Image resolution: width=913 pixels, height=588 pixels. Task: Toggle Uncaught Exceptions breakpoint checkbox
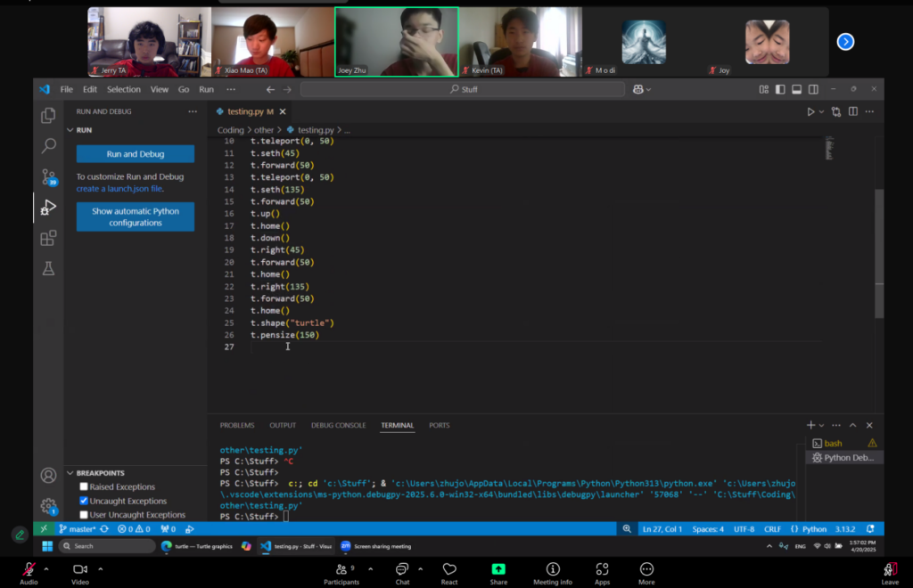(x=84, y=500)
